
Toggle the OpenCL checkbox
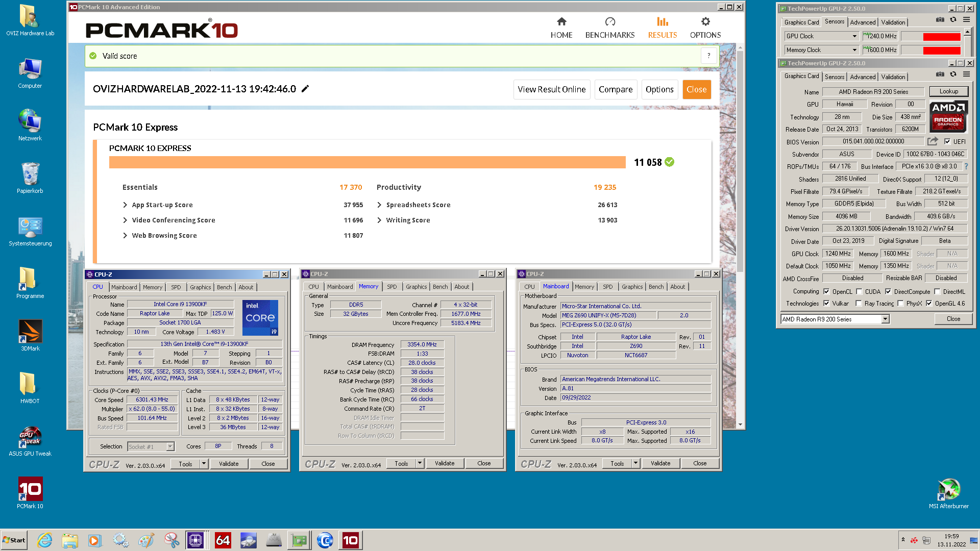pyautogui.click(x=826, y=292)
